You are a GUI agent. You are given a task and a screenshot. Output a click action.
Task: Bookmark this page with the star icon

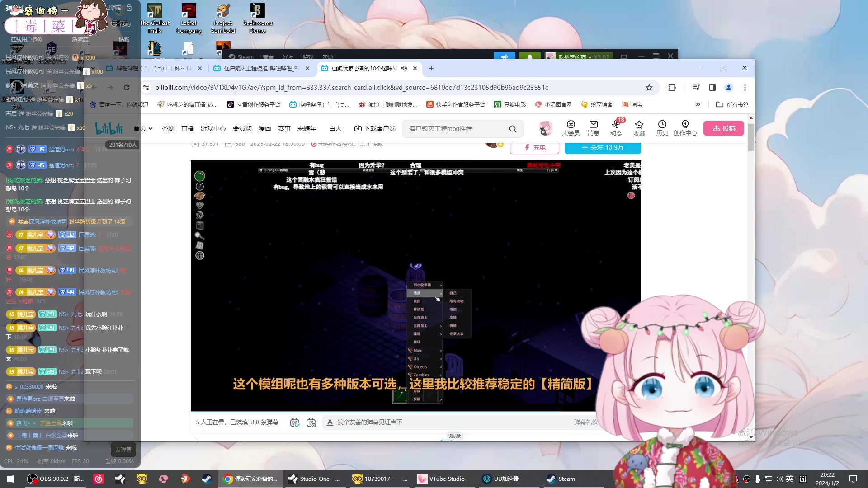649,88
